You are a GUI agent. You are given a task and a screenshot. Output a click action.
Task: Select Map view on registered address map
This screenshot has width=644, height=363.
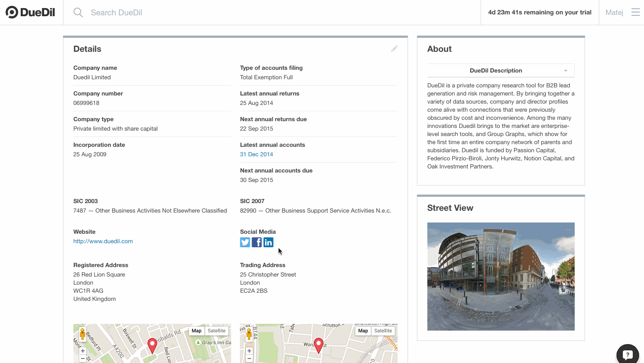point(197,331)
